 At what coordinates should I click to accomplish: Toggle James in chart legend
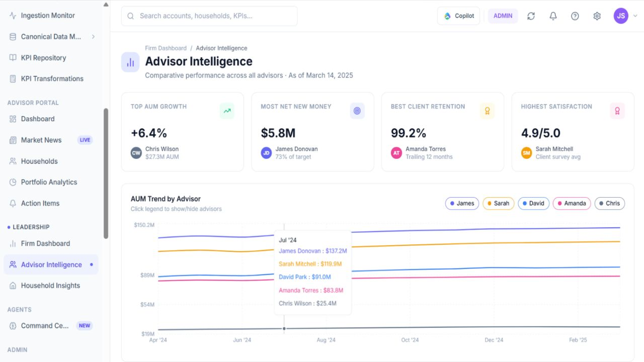462,204
